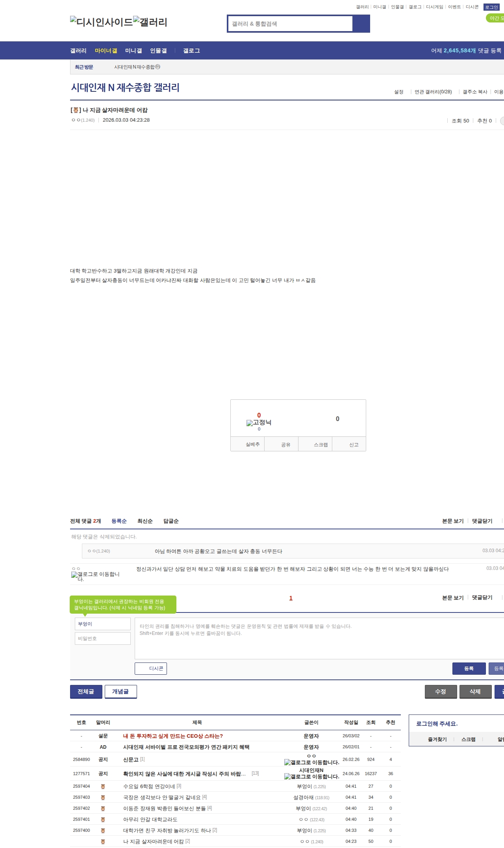Viewport: 504px width, 848px height.
Task: Click lower 댓글닫기 link below comments
Action: [x=482, y=597]
